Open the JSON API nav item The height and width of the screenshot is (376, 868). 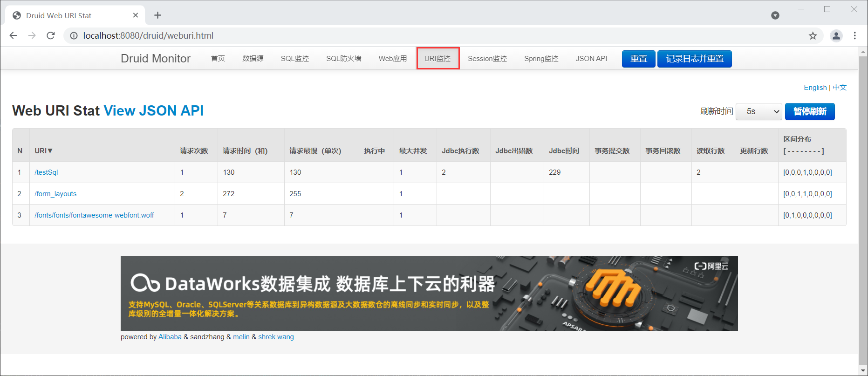(592, 59)
